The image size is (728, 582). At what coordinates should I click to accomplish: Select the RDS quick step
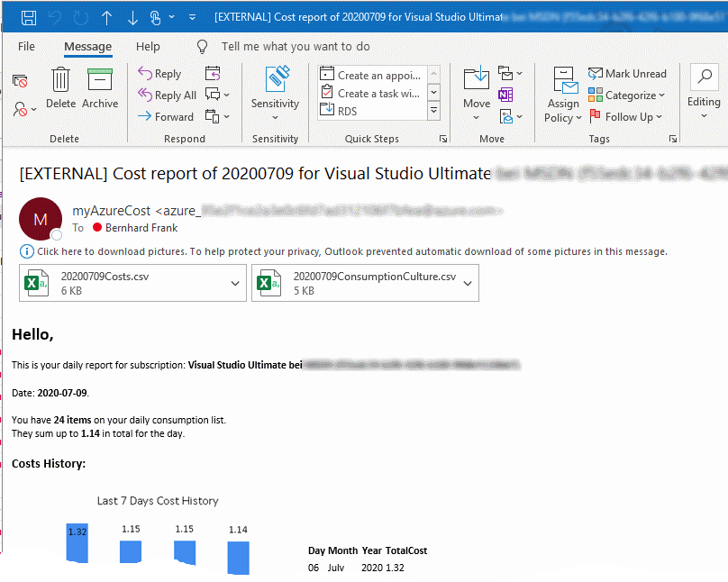(347, 111)
